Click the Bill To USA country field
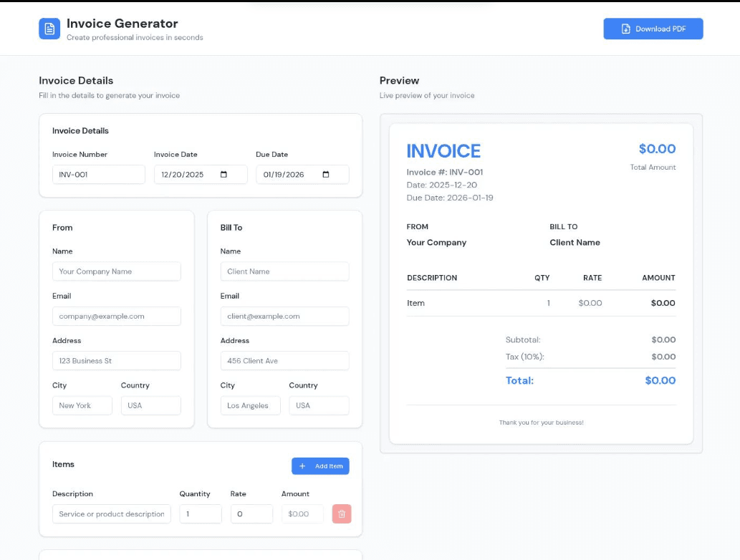The image size is (740, 560). [x=319, y=405]
